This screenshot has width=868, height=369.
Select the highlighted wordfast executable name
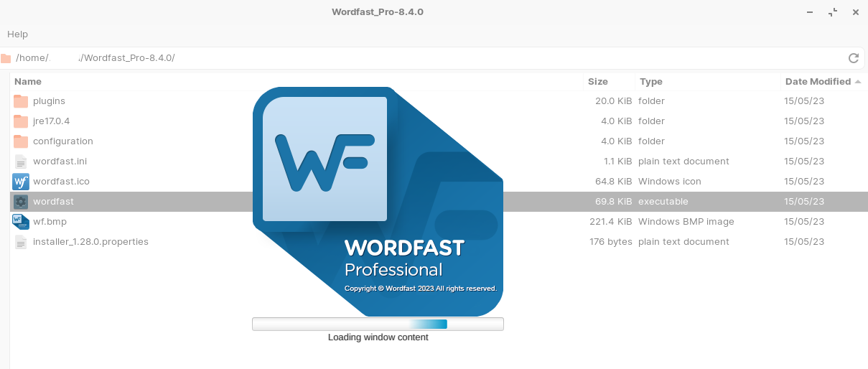(x=53, y=202)
